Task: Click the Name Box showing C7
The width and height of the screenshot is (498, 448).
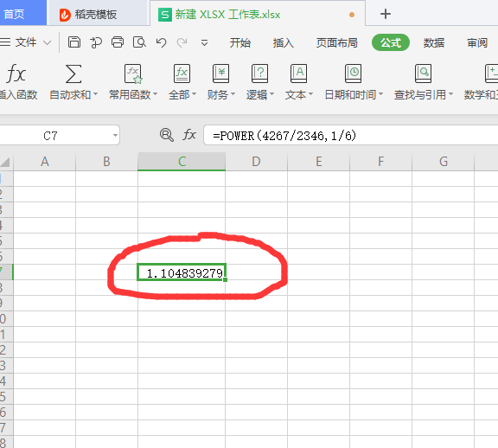Action: pos(60,136)
